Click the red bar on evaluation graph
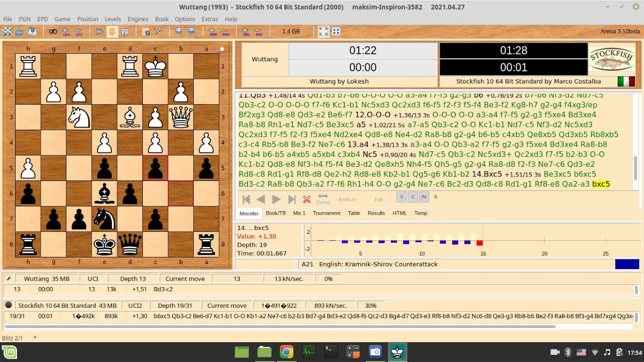The width and height of the screenshot is (644, 362). (479, 243)
